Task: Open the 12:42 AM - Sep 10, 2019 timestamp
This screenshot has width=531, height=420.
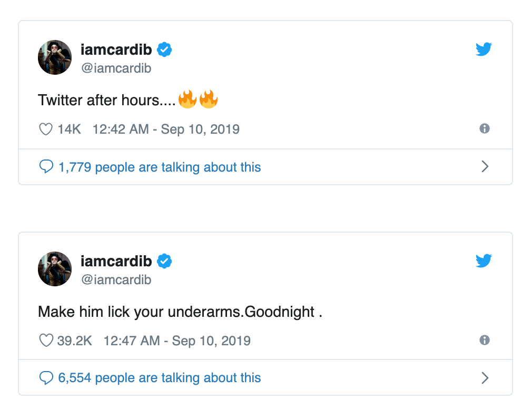Action: tap(166, 129)
